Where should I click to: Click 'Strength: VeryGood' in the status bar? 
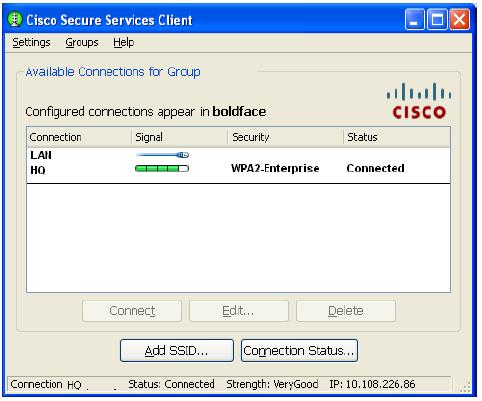coord(272,384)
